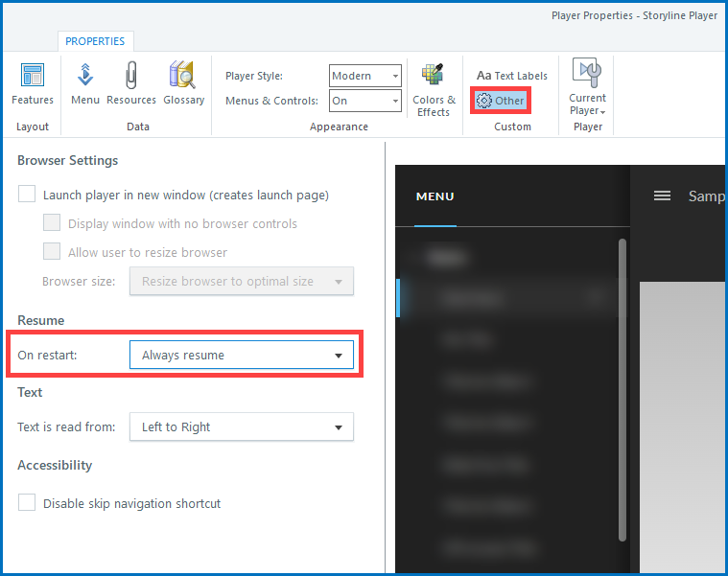Viewport: 728px width, 576px height.
Task: Open the Resources paperclip settings
Action: (131, 83)
